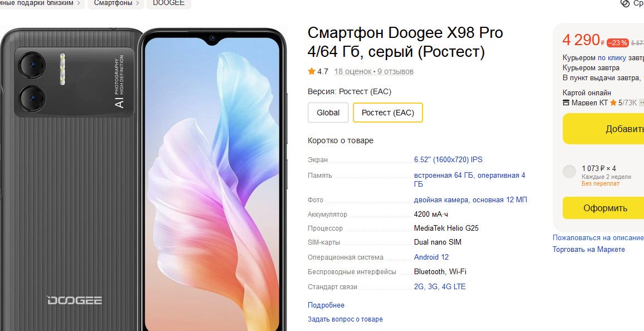Open the 18 оценок • 9 отзывов link
The height and width of the screenshot is (331, 644).
point(373,71)
